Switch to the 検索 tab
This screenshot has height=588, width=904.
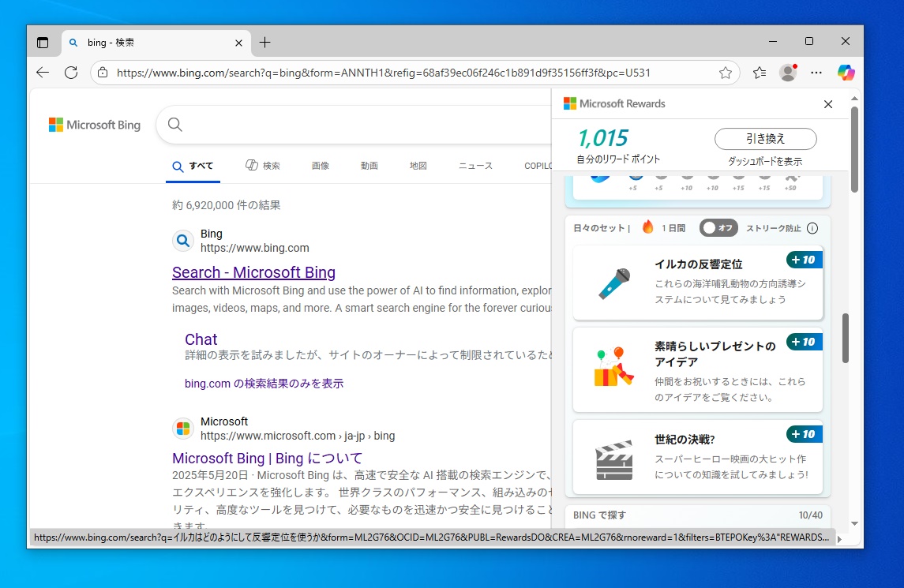coord(263,166)
